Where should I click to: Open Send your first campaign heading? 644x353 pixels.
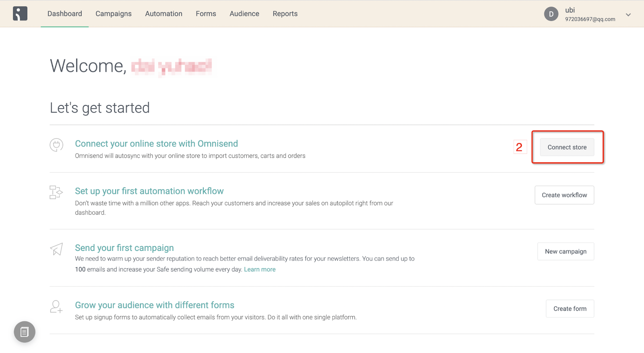click(124, 248)
